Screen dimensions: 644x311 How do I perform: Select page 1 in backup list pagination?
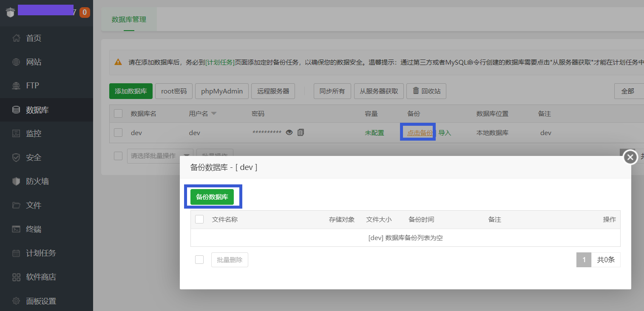coord(584,260)
